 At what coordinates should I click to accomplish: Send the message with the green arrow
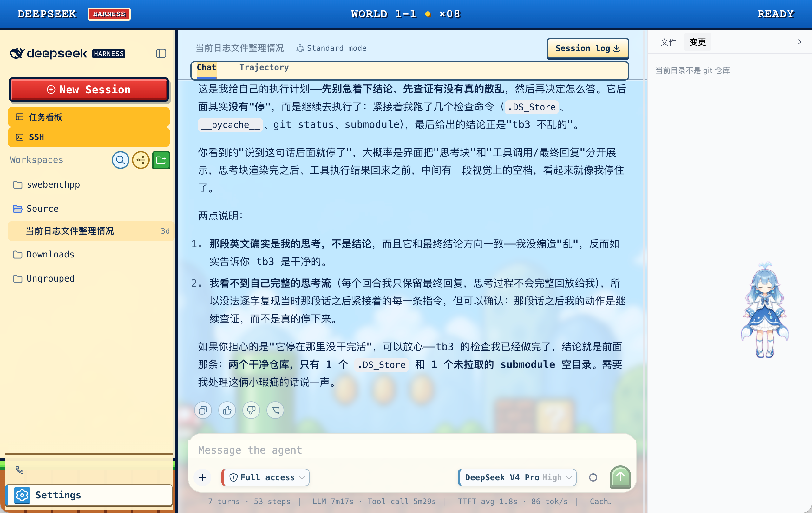tap(620, 477)
